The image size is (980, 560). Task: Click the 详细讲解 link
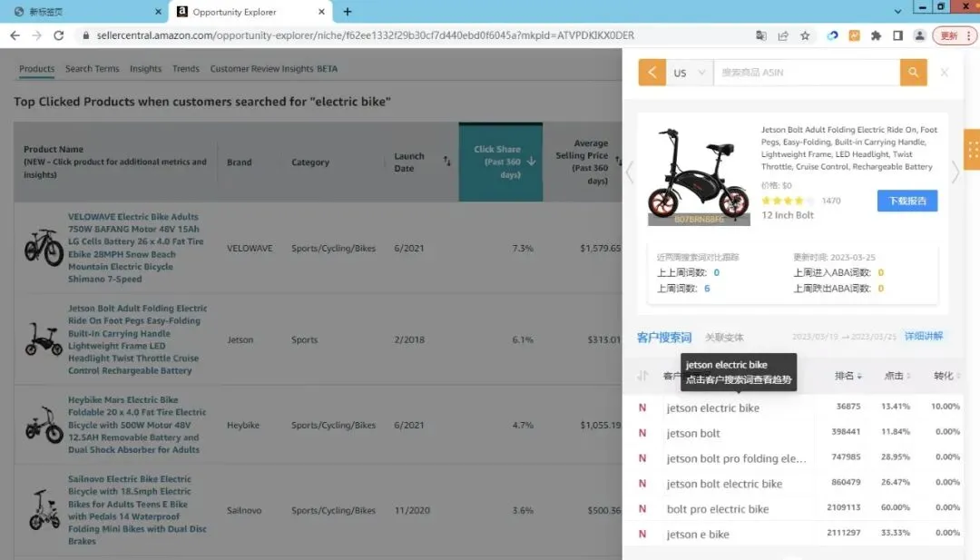click(924, 336)
